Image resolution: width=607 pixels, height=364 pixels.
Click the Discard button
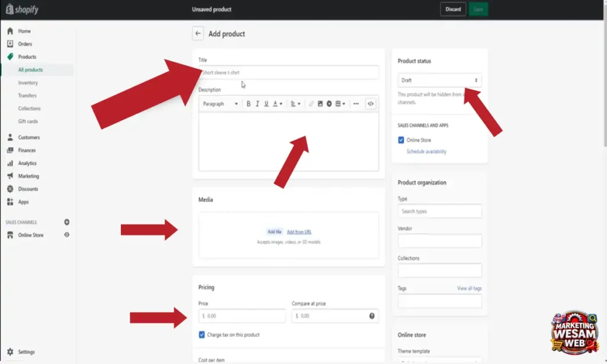pyautogui.click(x=453, y=9)
